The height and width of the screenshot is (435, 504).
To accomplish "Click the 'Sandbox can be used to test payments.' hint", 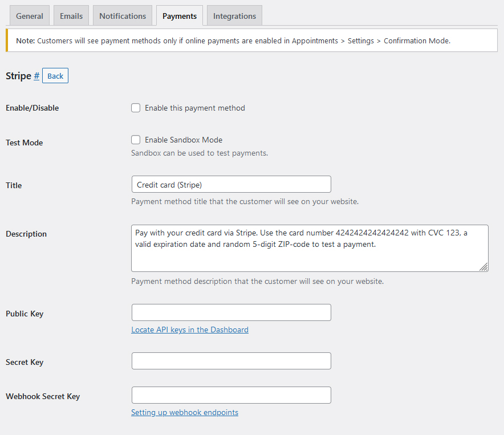I will pyautogui.click(x=200, y=153).
